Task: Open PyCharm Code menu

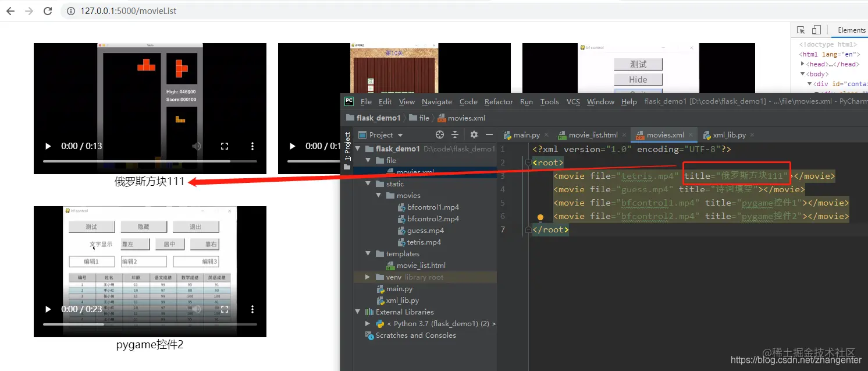Action: 468,101
